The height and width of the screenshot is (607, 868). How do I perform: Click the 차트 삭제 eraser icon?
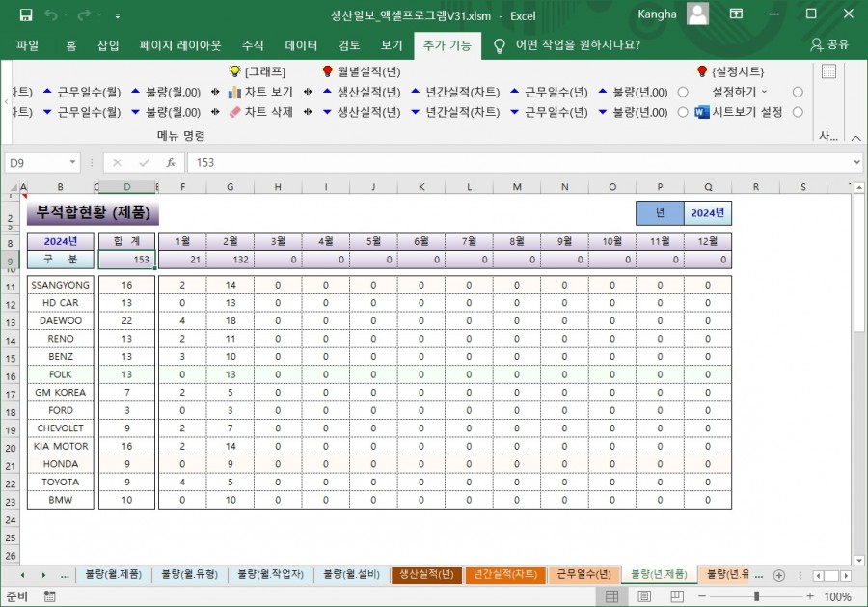[x=234, y=112]
